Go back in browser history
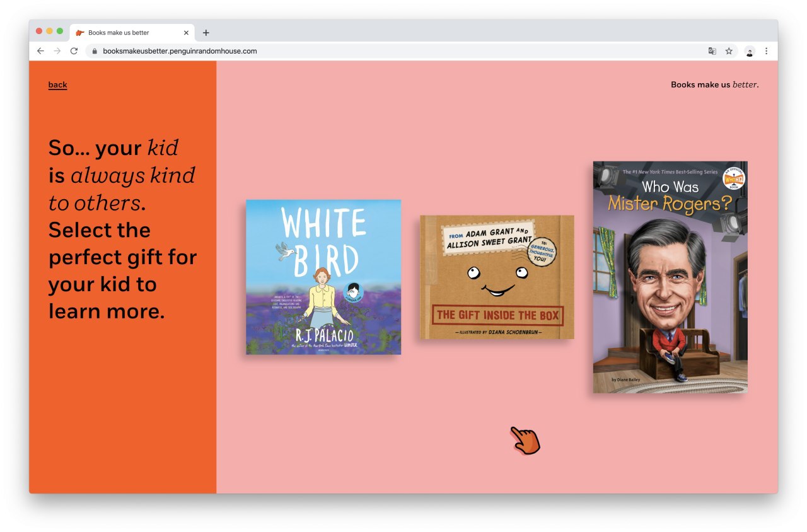The image size is (807, 532). tap(40, 51)
